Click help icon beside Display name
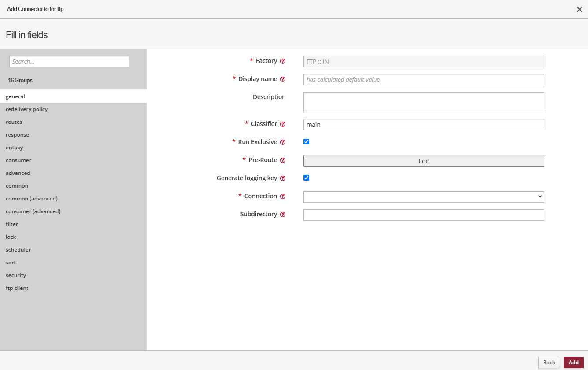 click(283, 79)
